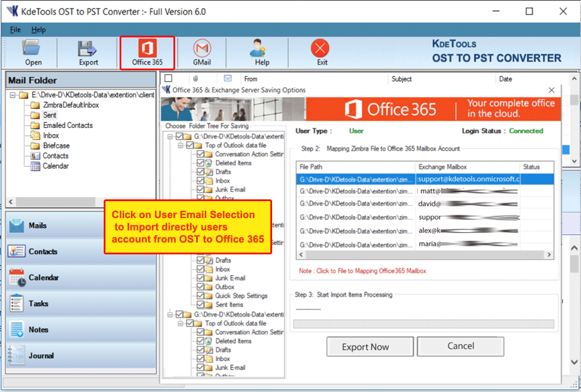Click the Contacts card icon in Mail Folder tree
Viewport: 581px width, 392px height.
tap(36, 156)
